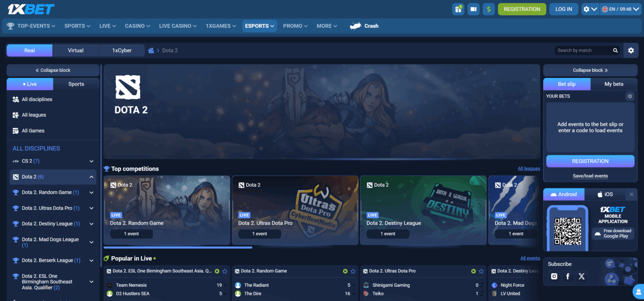The width and height of the screenshot is (644, 301).
Task: Select the Virtual tab at the top
Action: pyautogui.click(x=75, y=50)
